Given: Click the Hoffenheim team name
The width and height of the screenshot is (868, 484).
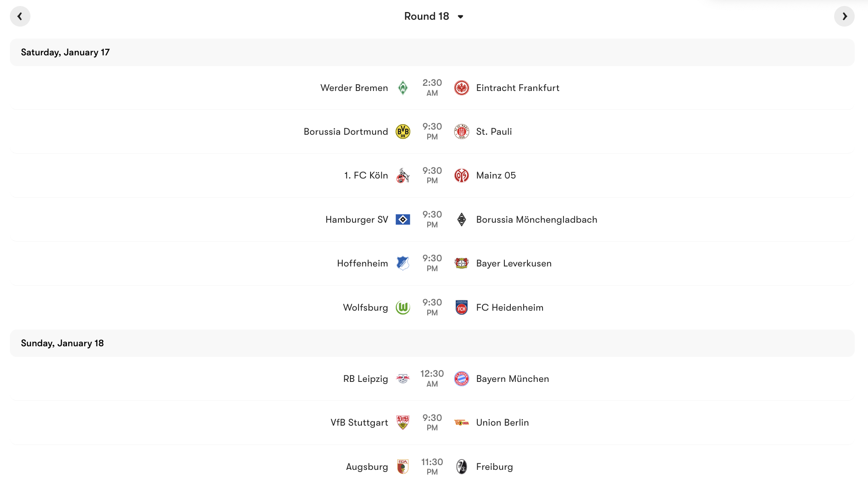Looking at the screenshot, I should (x=362, y=263).
